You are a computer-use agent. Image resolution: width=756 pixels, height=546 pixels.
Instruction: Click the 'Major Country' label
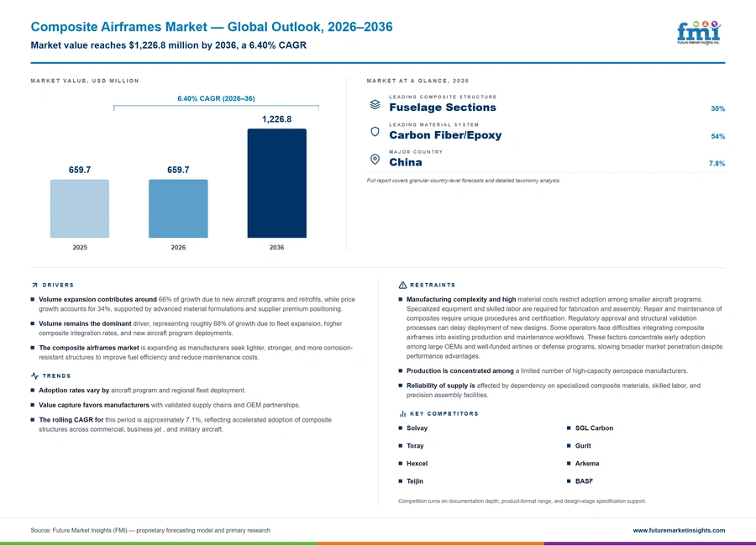[x=416, y=152]
